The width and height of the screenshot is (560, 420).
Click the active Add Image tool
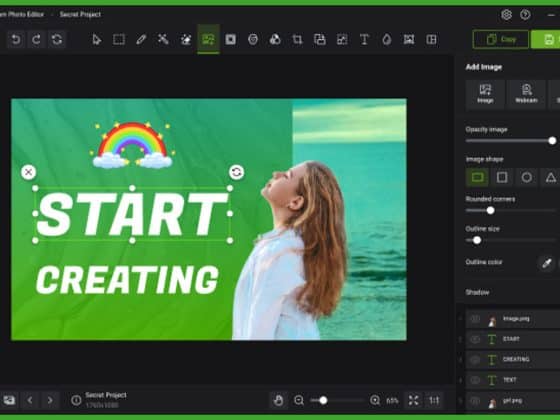[x=208, y=39]
